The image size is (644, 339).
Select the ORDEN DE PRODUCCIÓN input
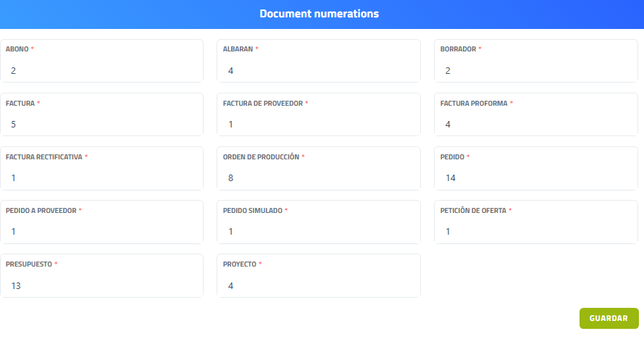(x=319, y=177)
